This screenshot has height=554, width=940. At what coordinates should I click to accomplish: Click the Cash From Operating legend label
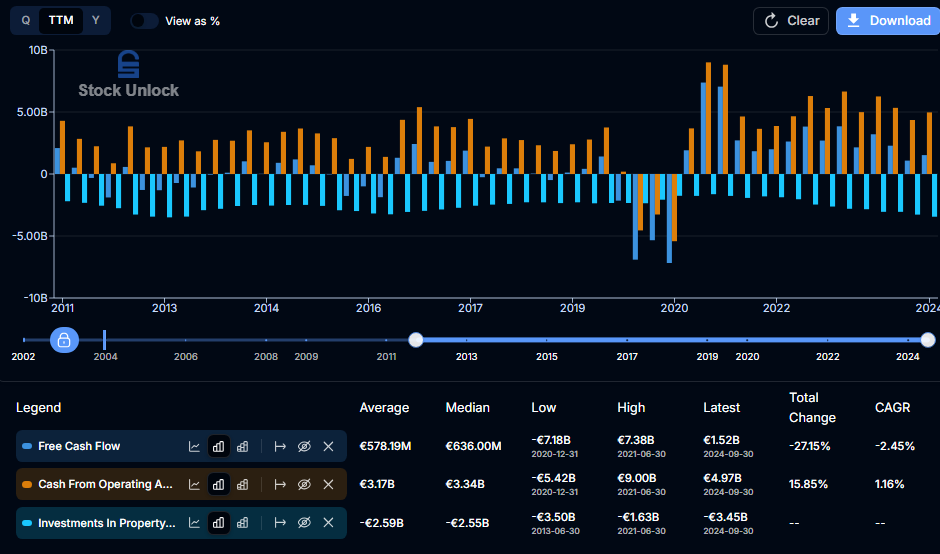(106, 484)
